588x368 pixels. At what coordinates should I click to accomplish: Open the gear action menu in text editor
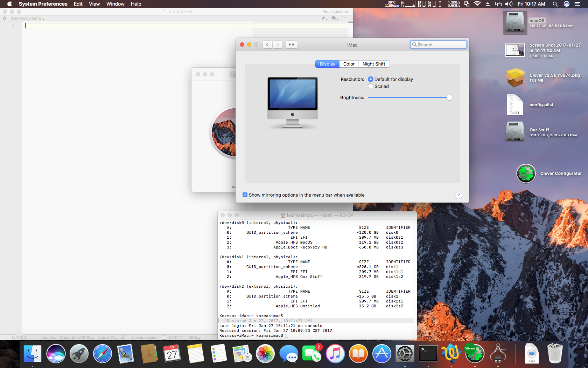click(5, 18)
